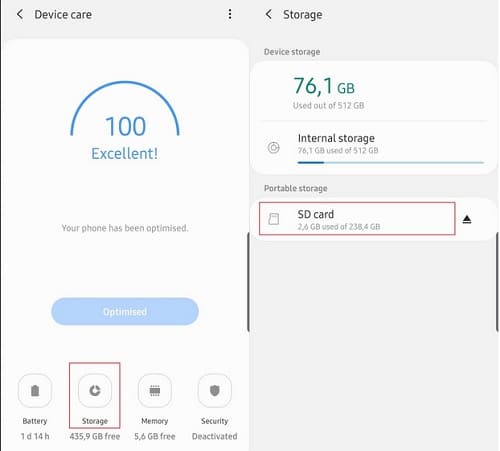
Task: Go back from Device care screen
Action: coord(20,14)
